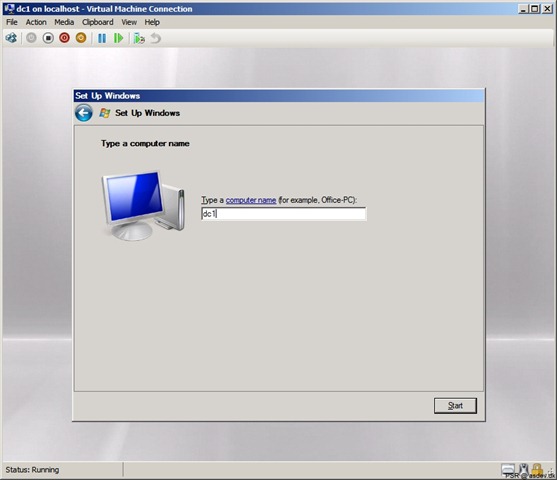Click the Windows flag icon beside Set Up Windows
The image size is (557, 480).
click(x=104, y=113)
